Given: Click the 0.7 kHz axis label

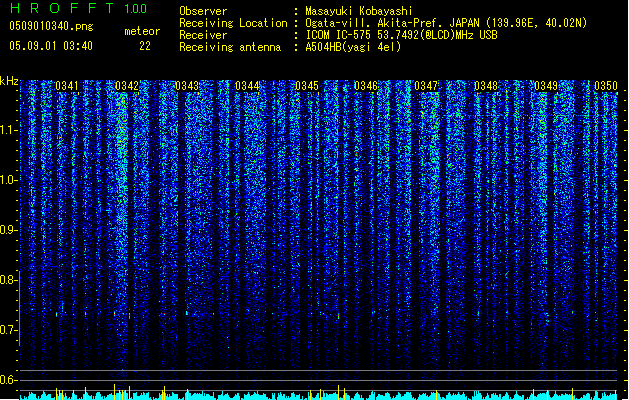Looking at the screenshot, I should 8,330.
